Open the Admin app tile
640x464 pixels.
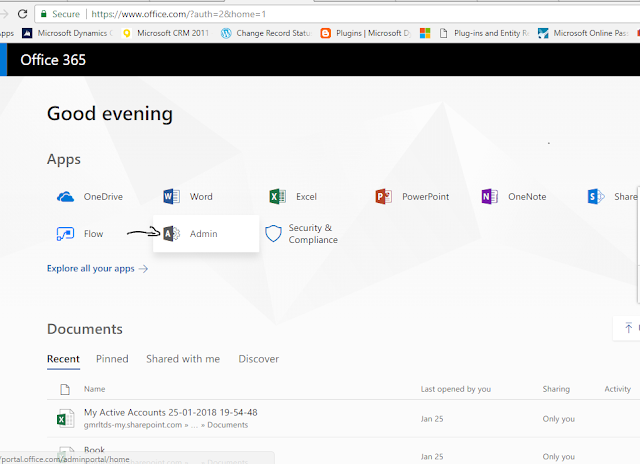coord(206,233)
